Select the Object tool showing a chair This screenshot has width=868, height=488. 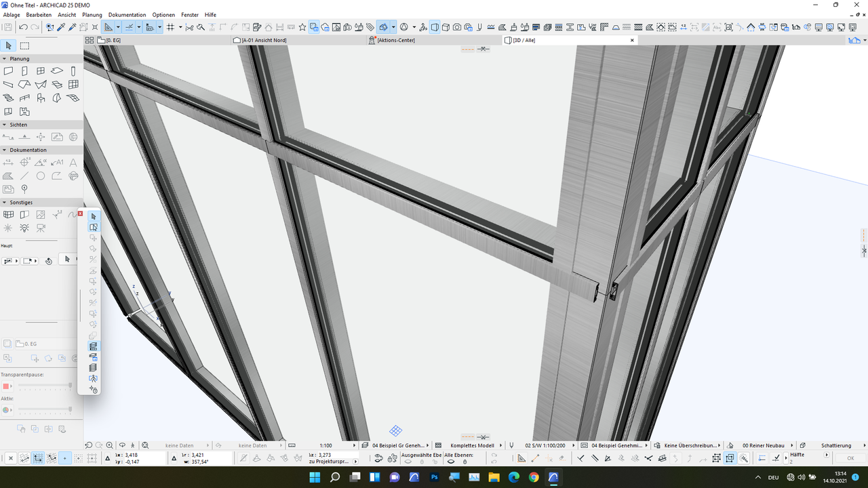41,98
